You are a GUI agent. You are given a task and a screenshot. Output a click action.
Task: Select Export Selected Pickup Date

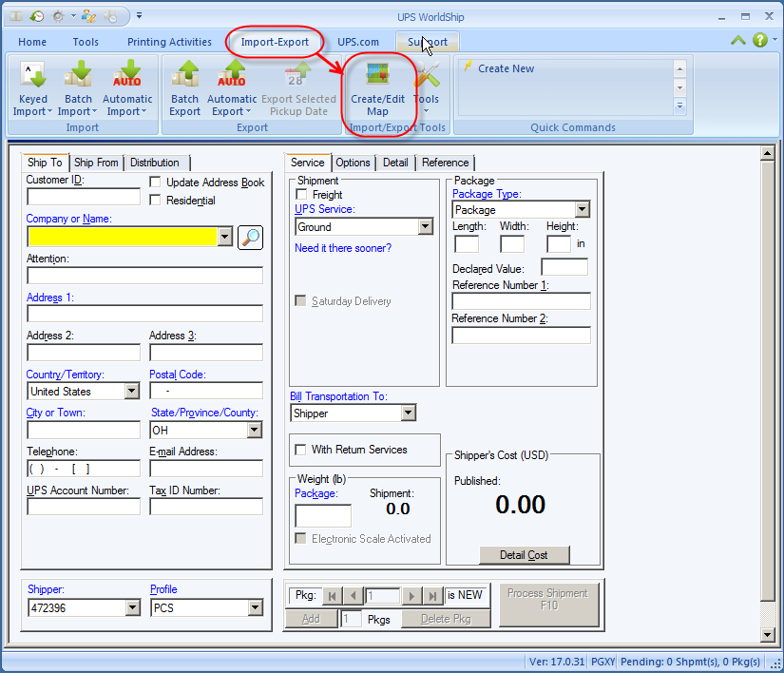(x=298, y=89)
